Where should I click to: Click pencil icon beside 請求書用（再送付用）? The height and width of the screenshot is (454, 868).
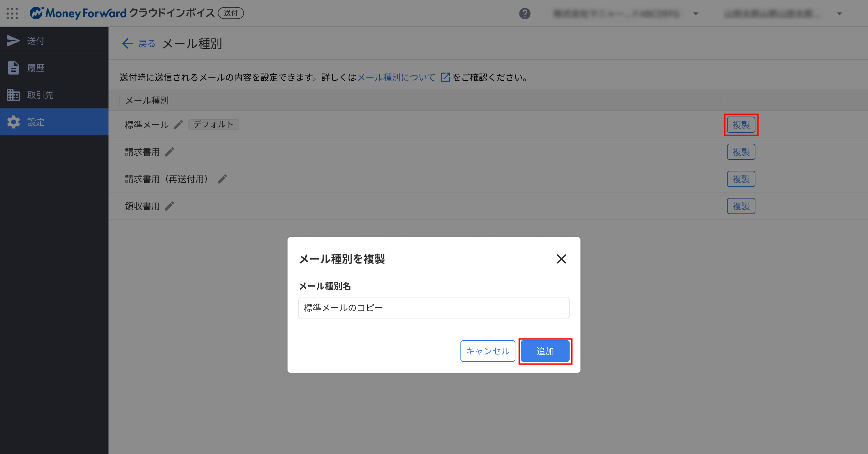coord(222,179)
